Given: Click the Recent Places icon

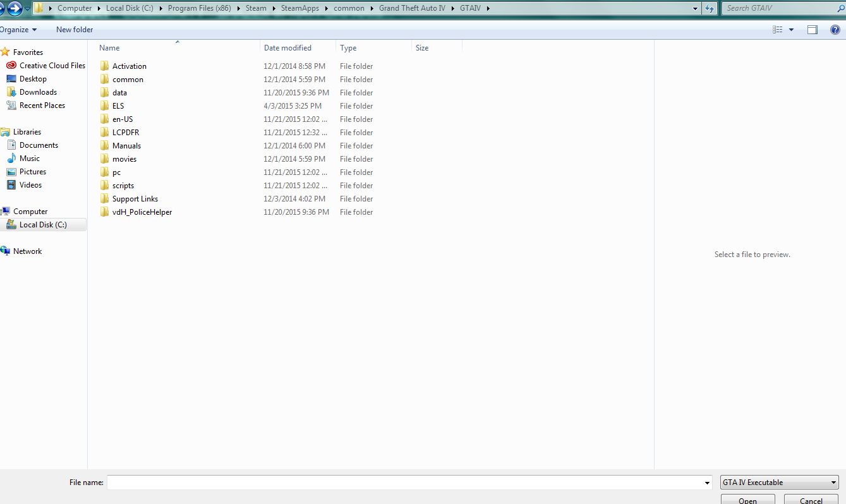Looking at the screenshot, I should (11, 105).
